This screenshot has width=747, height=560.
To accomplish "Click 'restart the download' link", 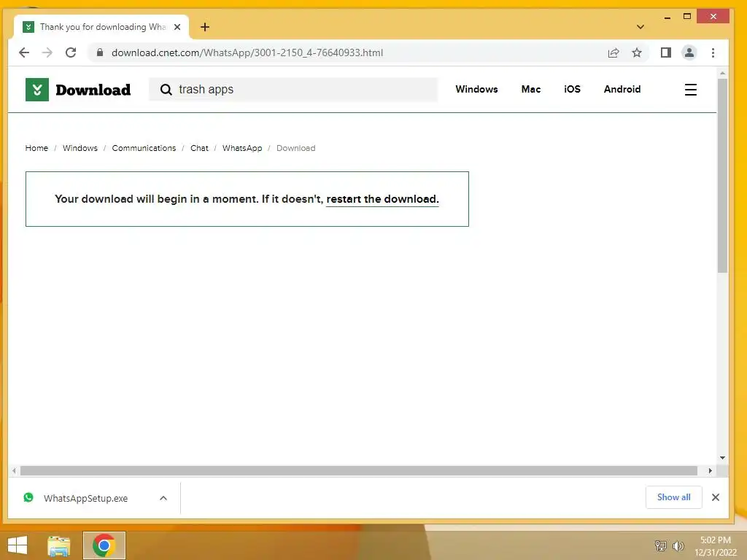I will (382, 199).
